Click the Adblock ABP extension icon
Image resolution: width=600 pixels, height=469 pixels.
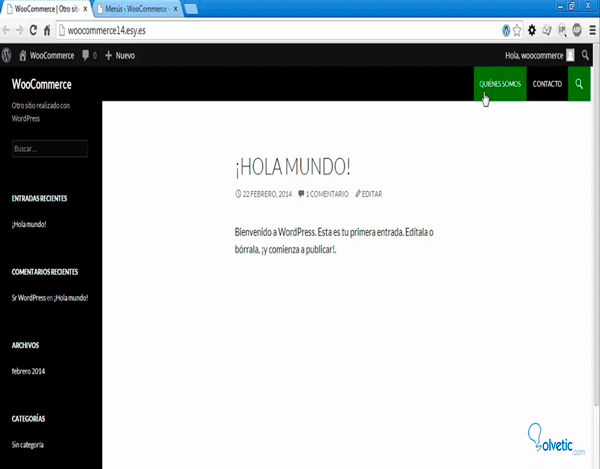pos(577,30)
